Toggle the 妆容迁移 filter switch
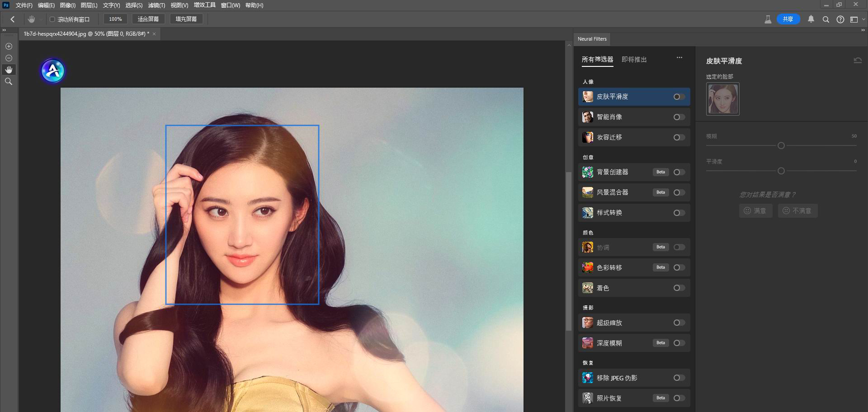 [679, 137]
